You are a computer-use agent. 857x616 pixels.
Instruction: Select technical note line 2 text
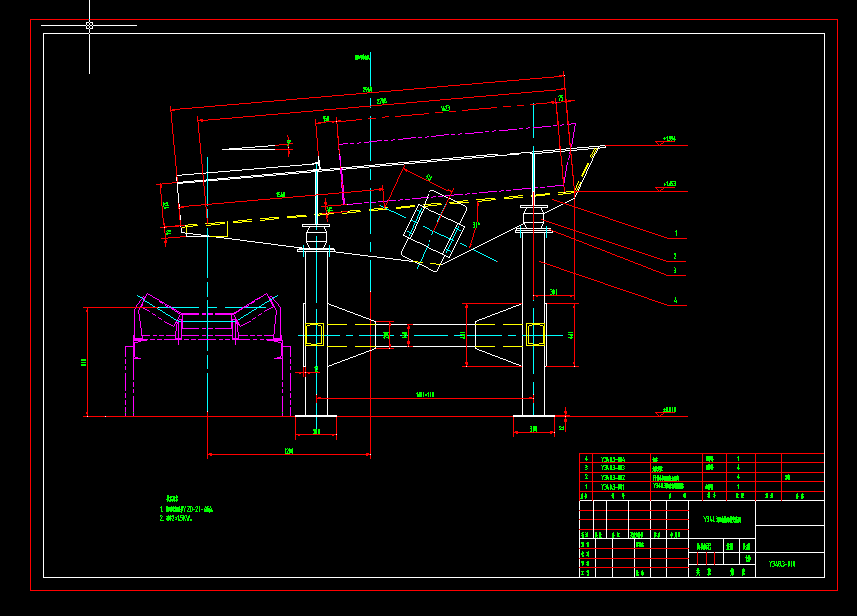[x=176, y=518]
